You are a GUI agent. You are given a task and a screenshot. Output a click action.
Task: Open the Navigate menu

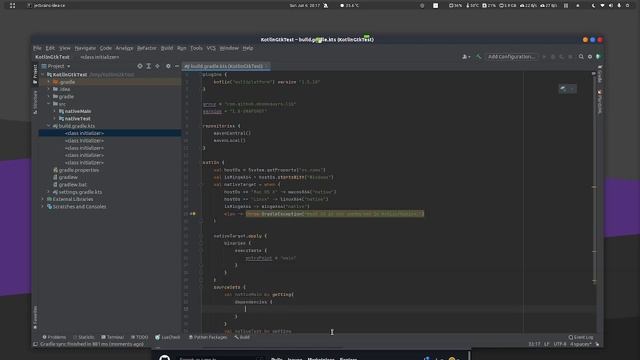85,48
